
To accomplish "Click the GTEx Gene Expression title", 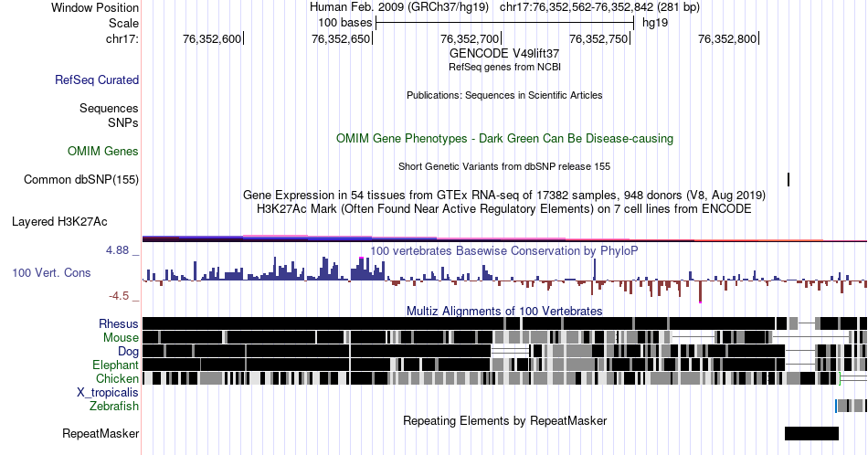I will (x=504, y=195).
